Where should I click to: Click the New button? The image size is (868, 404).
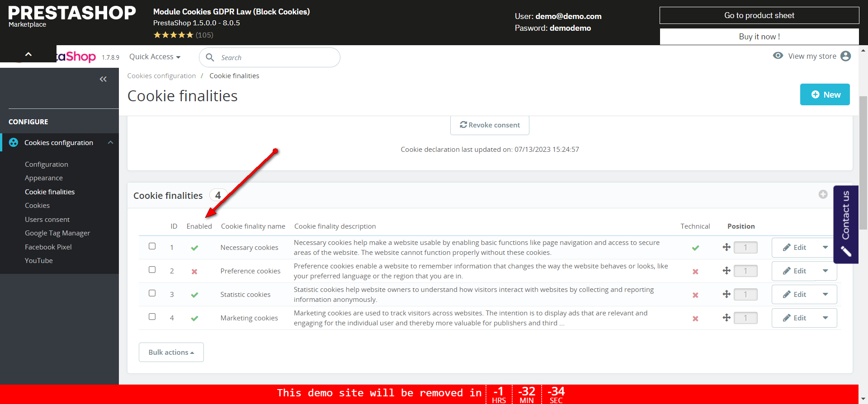click(825, 94)
